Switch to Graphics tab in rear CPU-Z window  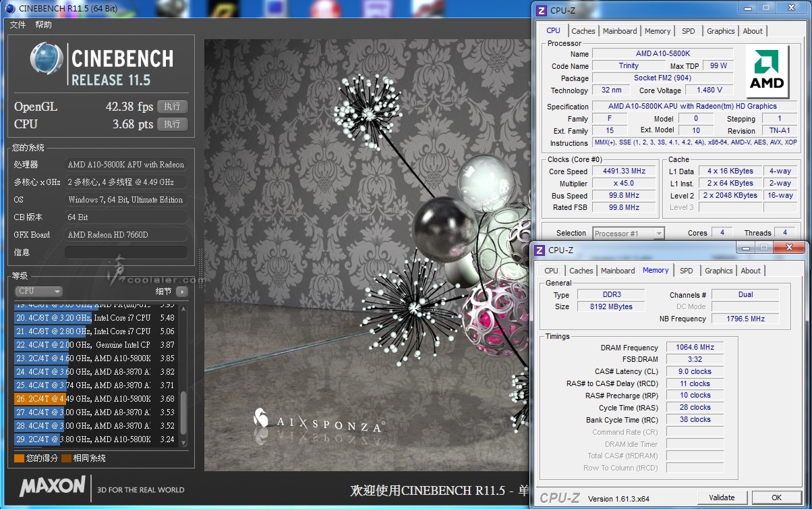coord(720,31)
